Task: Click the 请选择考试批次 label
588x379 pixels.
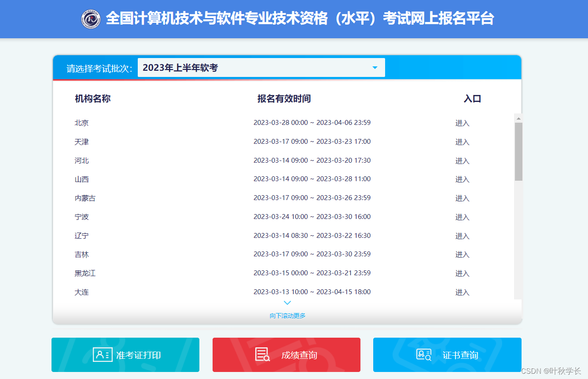Action: pyautogui.click(x=99, y=69)
